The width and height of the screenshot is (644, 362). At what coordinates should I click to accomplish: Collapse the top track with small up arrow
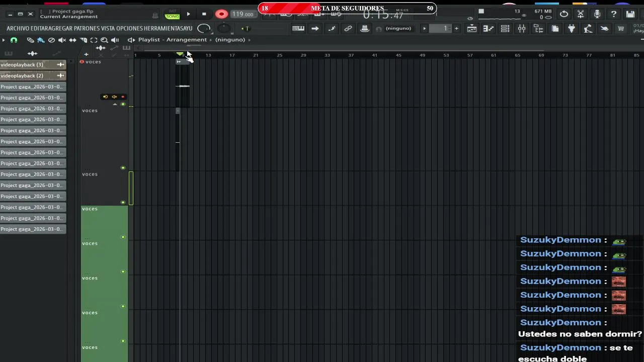click(x=115, y=104)
